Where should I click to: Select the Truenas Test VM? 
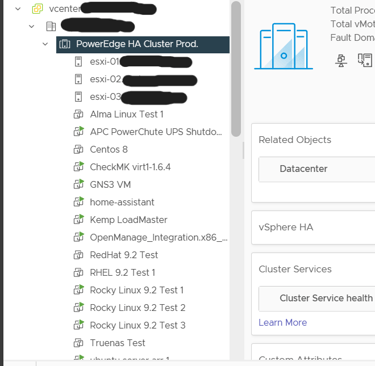coord(117,343)
